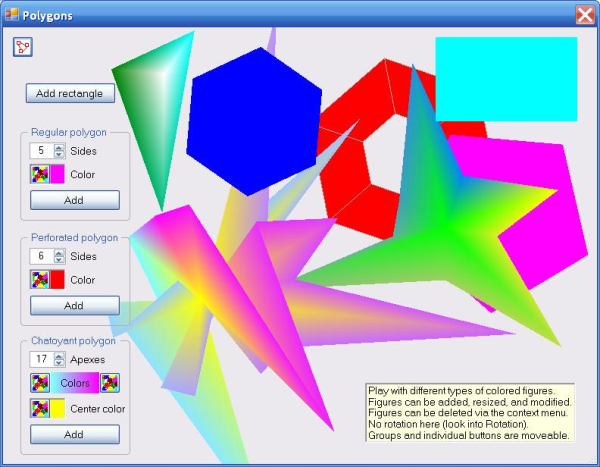Viewport: 600px width, 467px height.
Task: Click the Apexes field showing 17
Action: tap(42, 359)
